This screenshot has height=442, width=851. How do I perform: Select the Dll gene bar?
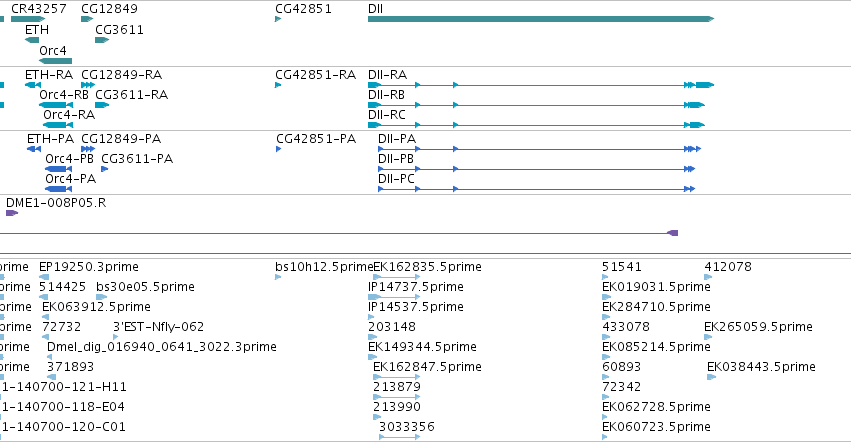tap(541, 19)
